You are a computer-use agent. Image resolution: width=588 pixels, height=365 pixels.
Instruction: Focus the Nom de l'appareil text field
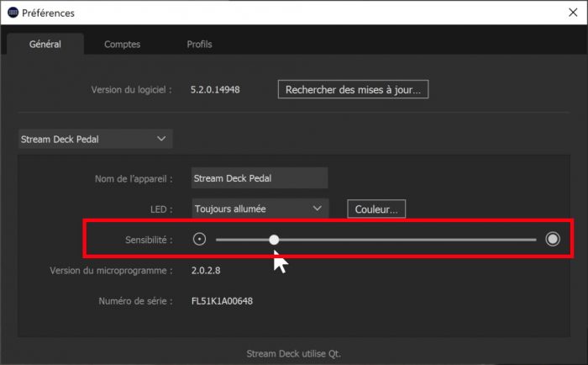click(x=259, y=178)
